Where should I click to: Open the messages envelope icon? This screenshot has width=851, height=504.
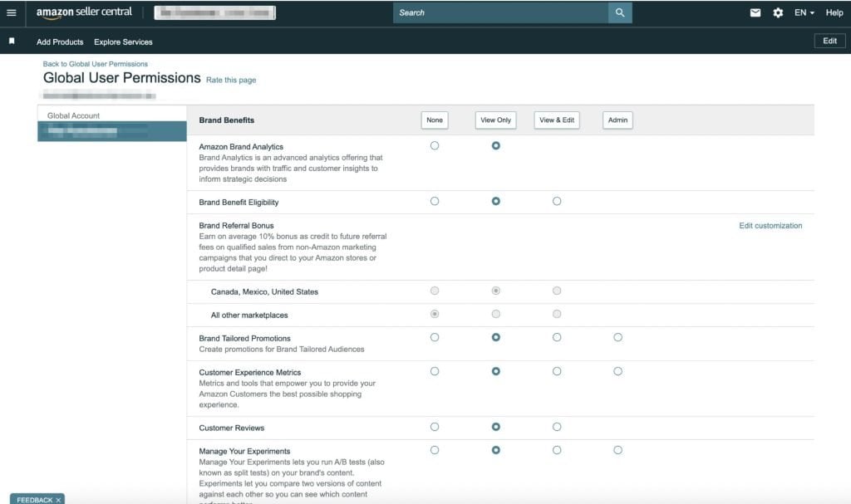(755, 12)
